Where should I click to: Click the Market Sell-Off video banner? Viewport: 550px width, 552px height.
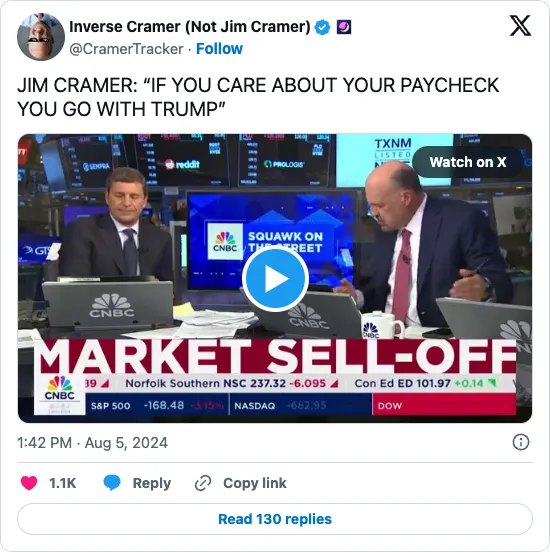click(x=275, y=357)
